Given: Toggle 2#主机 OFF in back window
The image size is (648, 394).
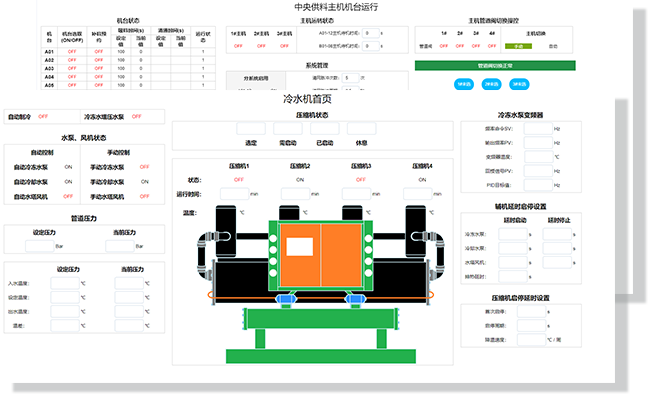Looking at the screenshot, I should [261, 46].
